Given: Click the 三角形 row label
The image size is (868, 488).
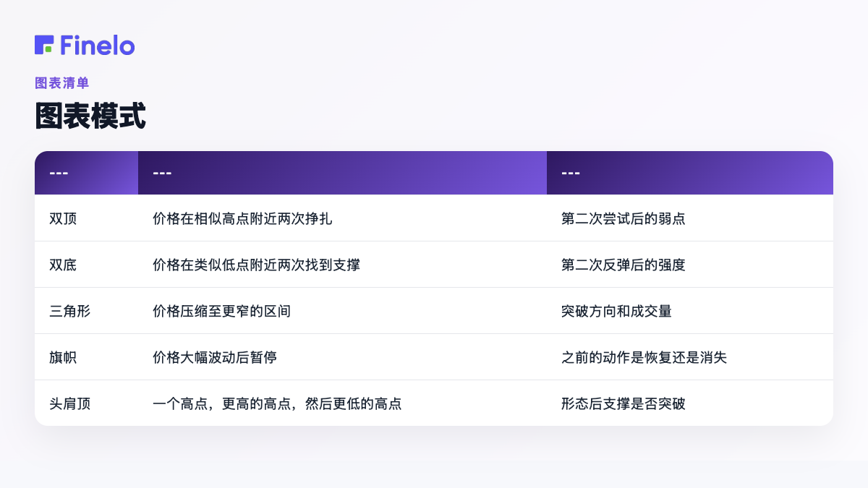Looking at the screenshot, I should click(70, 311).
